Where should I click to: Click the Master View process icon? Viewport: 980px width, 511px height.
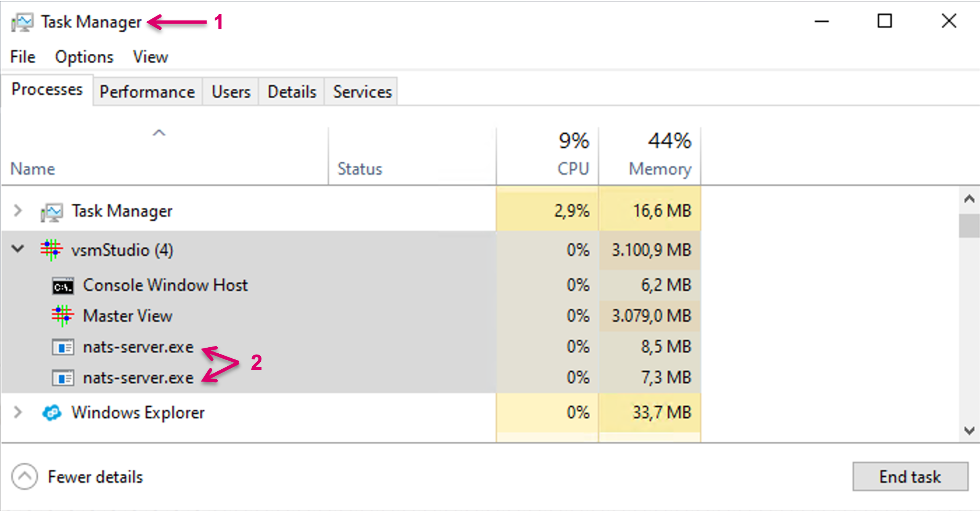click(x=62, y=315)
